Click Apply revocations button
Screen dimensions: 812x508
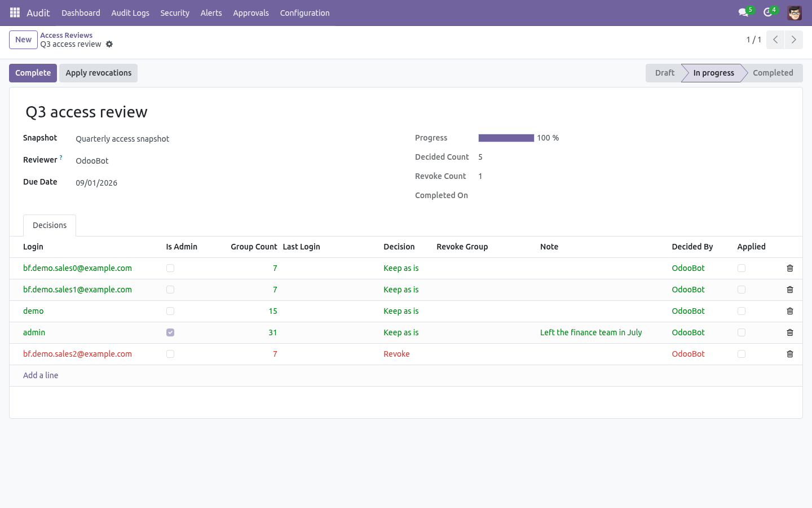coord(99,73)
